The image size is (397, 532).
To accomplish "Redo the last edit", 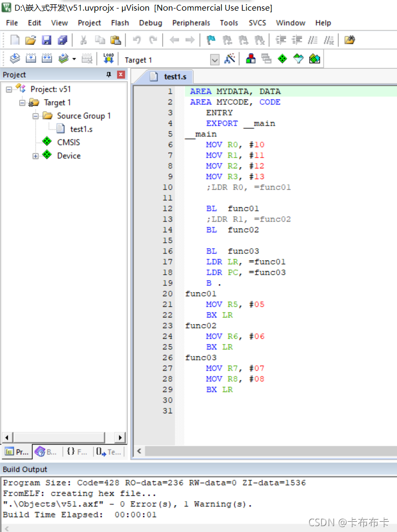I will pos(153,40).
